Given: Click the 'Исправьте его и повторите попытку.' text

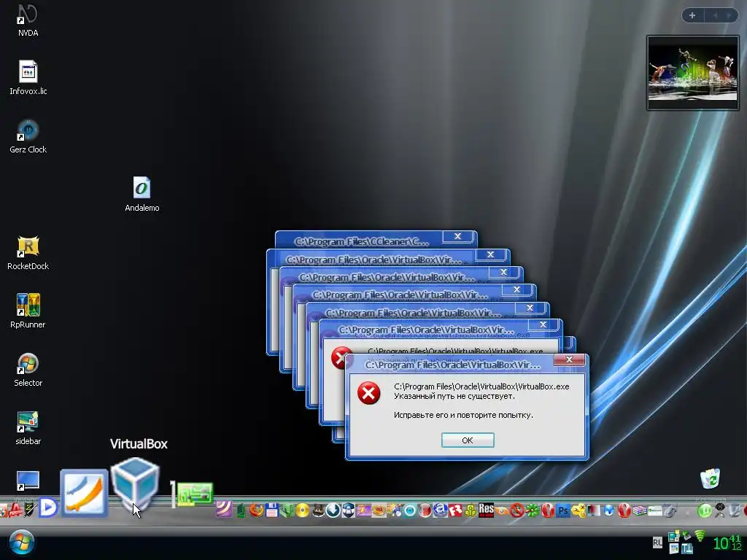Looking at the screenshot, I should point(463,415).
